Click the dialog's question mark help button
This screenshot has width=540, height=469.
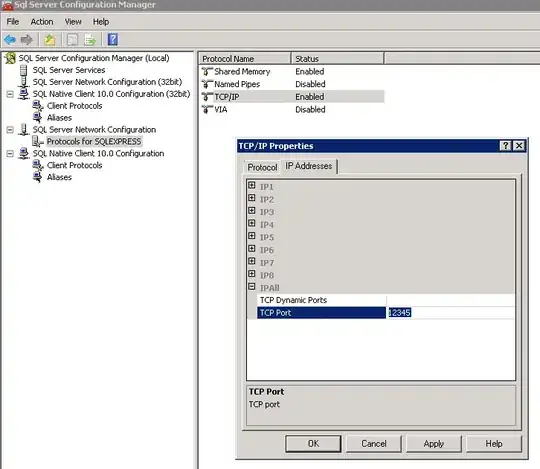click(x=505, y=146)
